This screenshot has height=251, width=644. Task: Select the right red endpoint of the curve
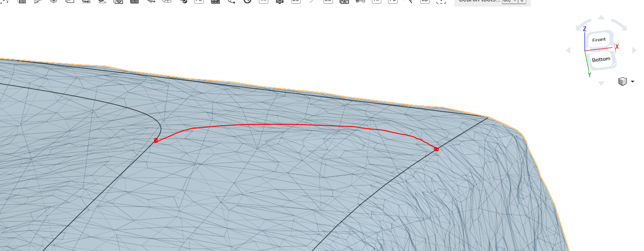point(436,149)
